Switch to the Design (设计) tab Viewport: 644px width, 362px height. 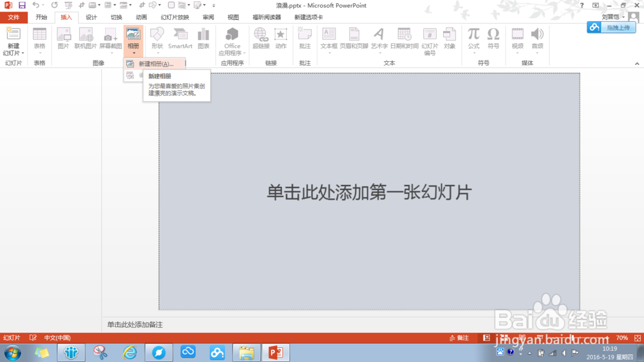[91, 17]
